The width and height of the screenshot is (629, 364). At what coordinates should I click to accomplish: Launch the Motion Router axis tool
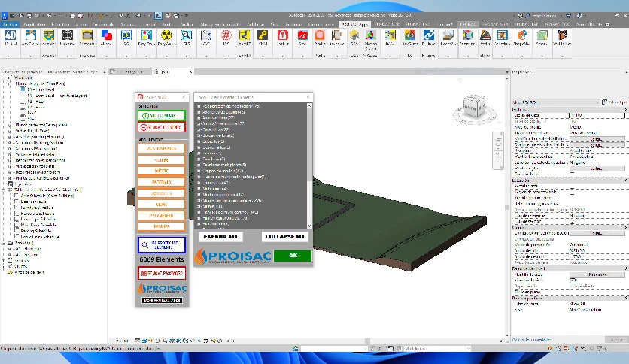click(371, 39)
